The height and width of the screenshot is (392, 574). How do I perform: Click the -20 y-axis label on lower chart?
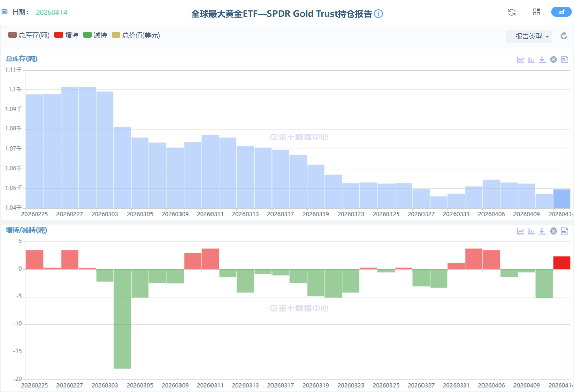[x=18, y=379]
